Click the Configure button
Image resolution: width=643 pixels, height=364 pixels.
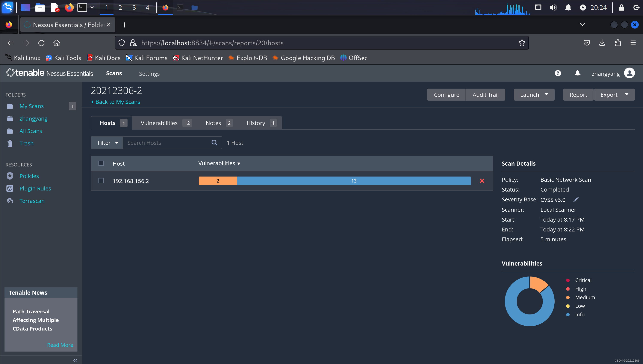[x=446, y=95]
